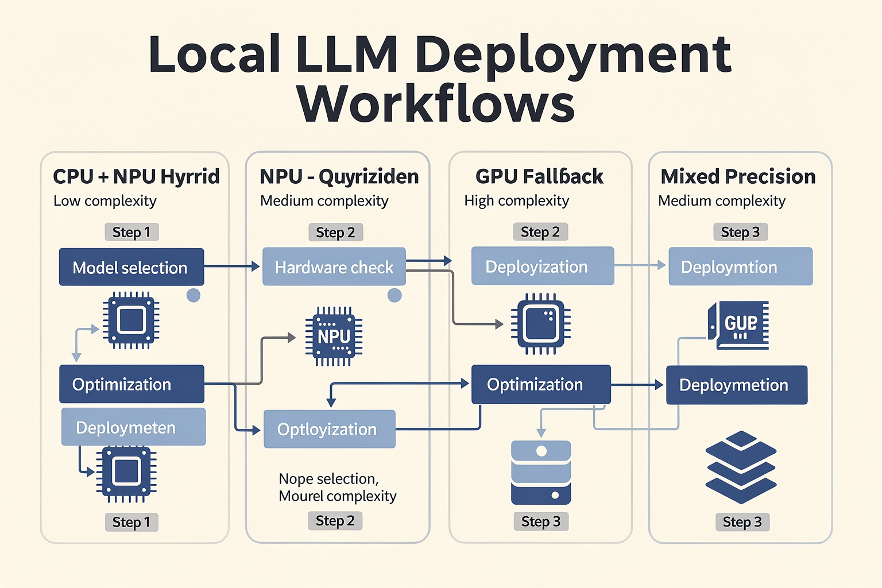Image resolution: width=882 pixels, height=588 pixels.
Task: Click the chip icon below the Deployization box
Action: (541, 324)
